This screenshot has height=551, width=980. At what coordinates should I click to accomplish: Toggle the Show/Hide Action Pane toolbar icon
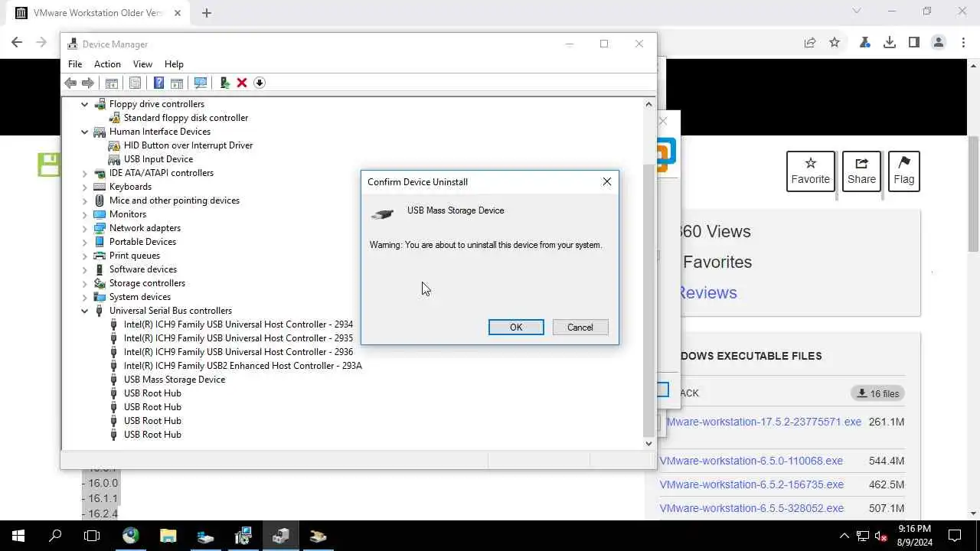[176, 83]
